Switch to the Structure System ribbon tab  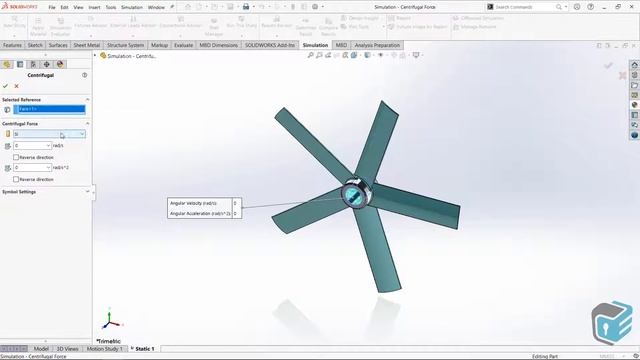tap(125, 45)
